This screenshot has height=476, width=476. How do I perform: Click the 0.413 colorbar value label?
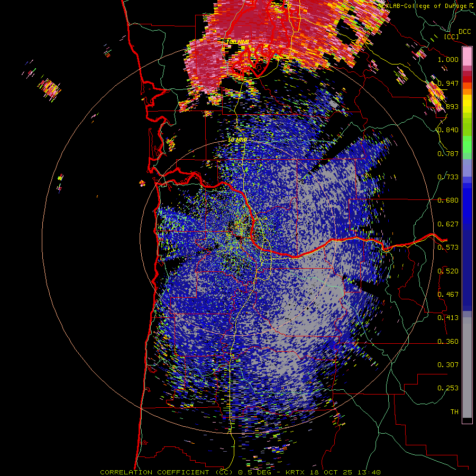448,317
